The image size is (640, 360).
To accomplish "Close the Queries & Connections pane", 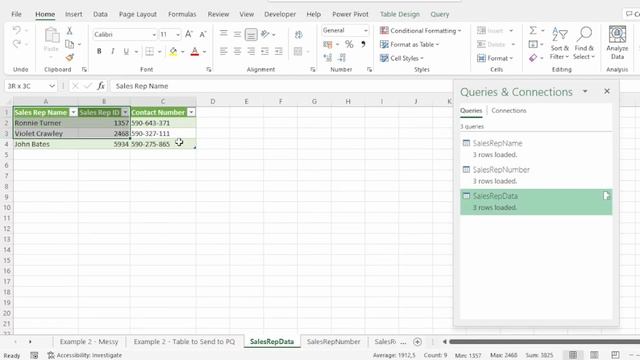I will coord(607,91).
